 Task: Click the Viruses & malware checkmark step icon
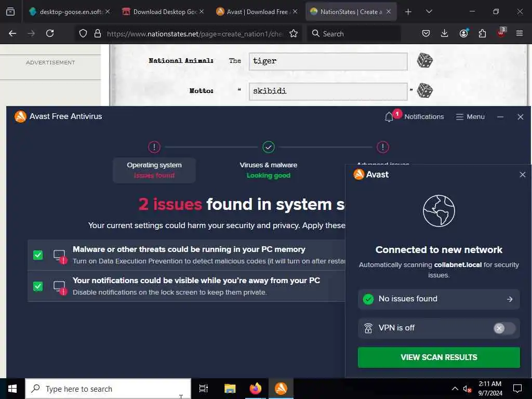(x=269, y=147)
